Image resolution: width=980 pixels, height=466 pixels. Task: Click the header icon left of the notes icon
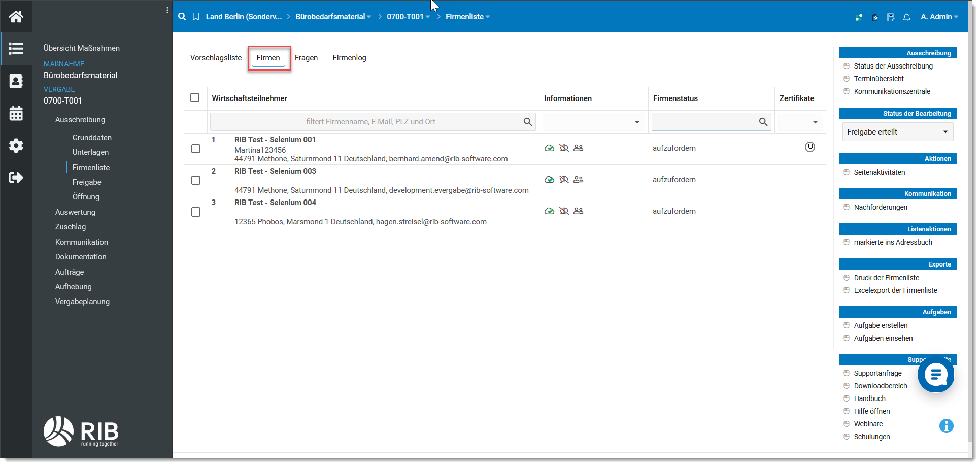pyautogui.click(x=875, y=17)
